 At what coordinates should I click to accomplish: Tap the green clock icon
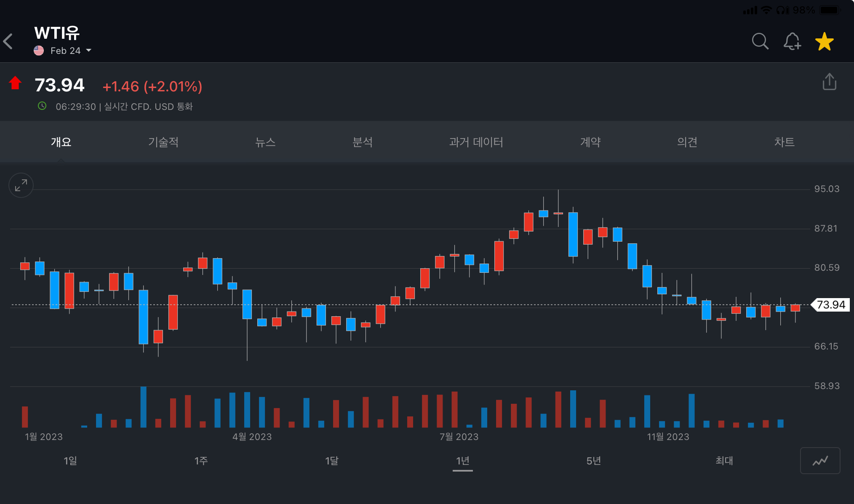tap(42, 106)
